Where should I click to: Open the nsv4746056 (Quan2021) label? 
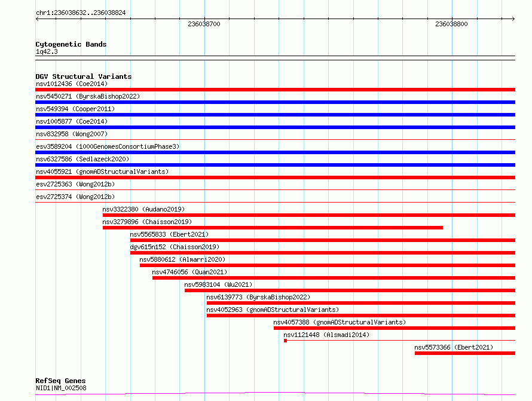click(x=189, y=272)
